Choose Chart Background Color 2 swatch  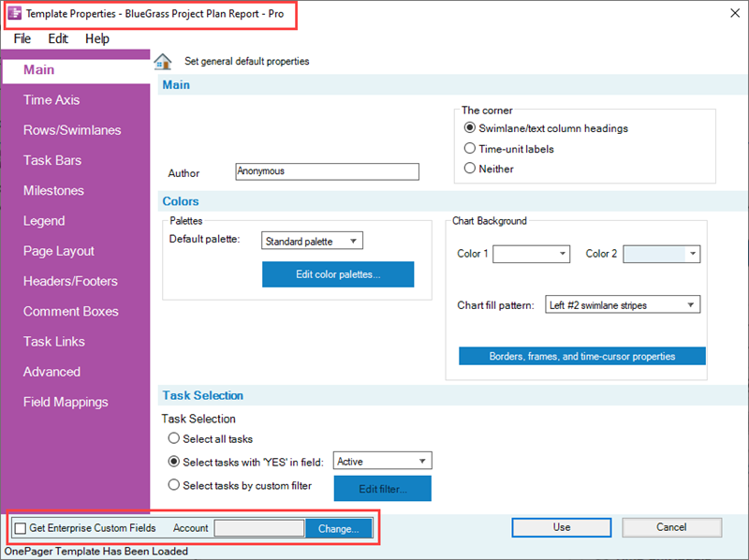(x=661, y=254)
